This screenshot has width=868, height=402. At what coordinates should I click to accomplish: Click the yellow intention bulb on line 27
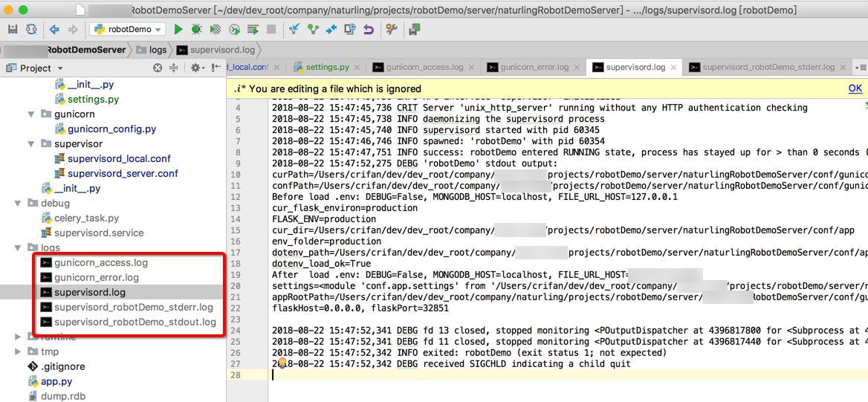click(x=281, y=363)
